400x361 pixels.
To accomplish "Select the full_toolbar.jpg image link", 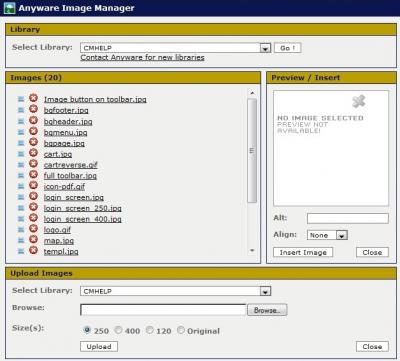I will coord(70,176).
